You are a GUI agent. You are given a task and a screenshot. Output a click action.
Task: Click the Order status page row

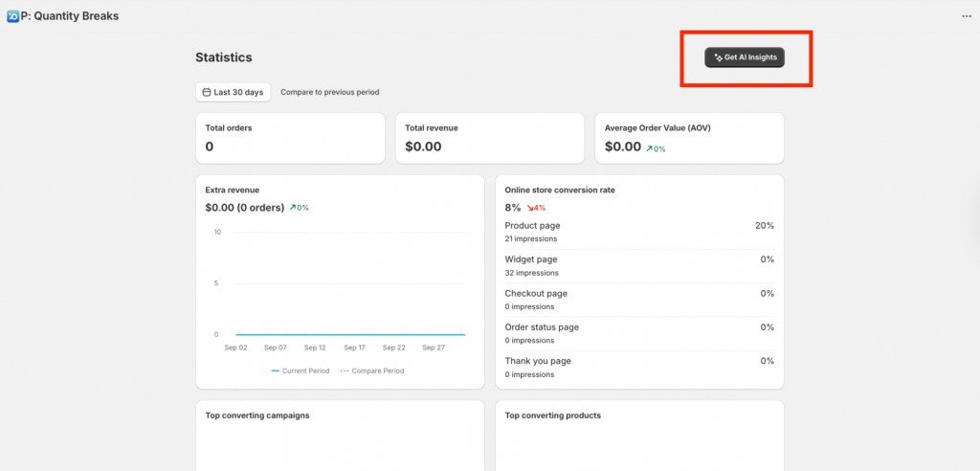coord(639,333)
